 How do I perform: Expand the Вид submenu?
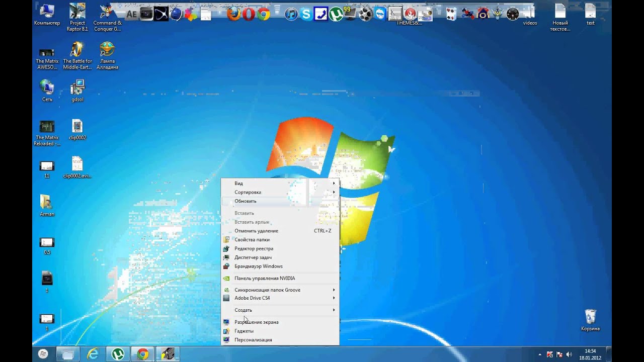[280, 184]
